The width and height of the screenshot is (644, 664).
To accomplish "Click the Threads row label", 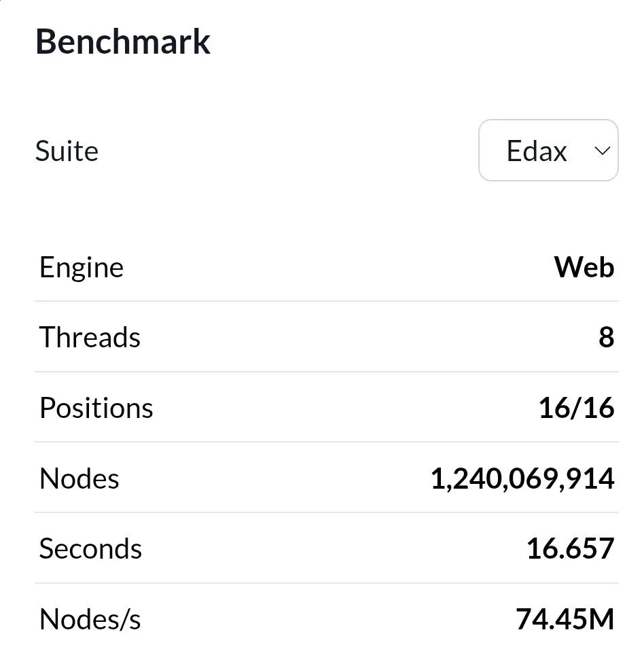I will pyautogui.click(x=90, y=337).
